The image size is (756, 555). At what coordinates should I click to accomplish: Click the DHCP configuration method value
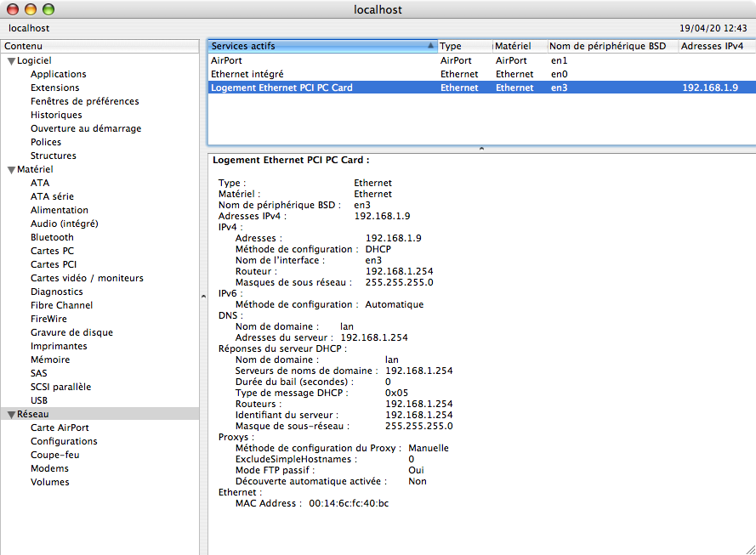point(378,249)
